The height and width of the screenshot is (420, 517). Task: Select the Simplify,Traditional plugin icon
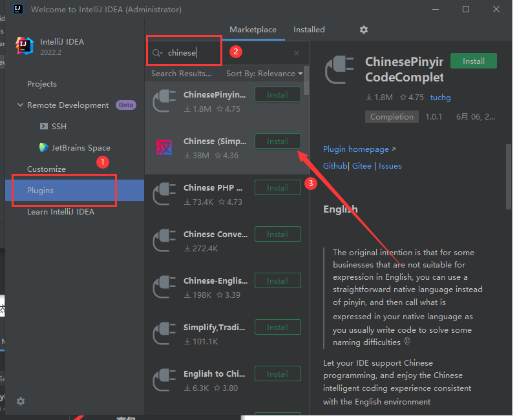pyautogui.click(x=164, y=333)
